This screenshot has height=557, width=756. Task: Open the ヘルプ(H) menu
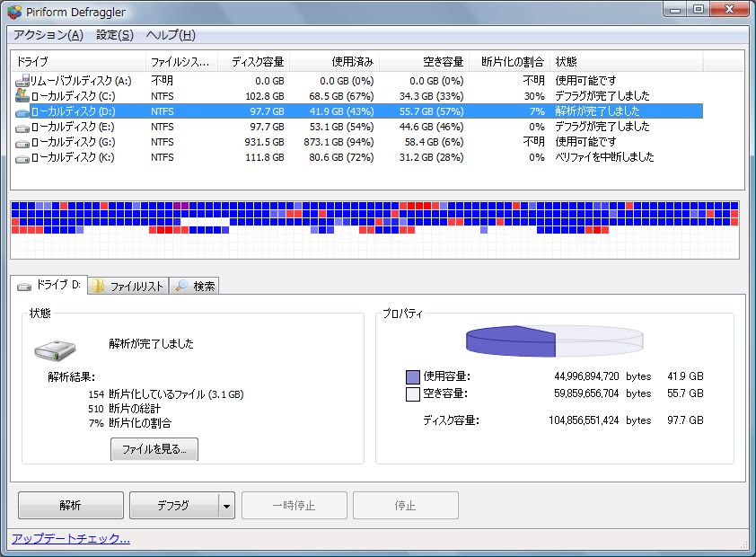tap(171, 35)
